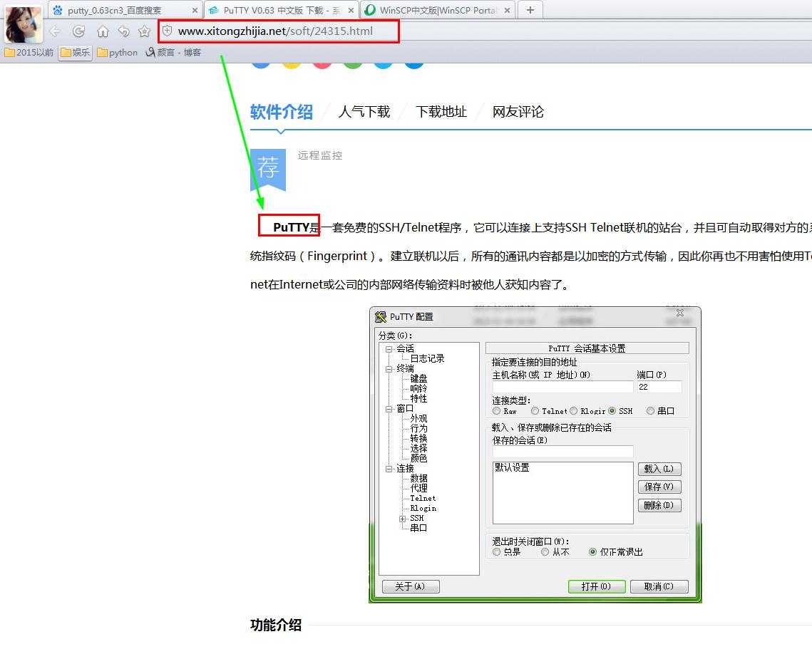Viewport: 812px width, 654px height.
Task: Click the browser address bar URL
Action: [x=275, y=31]
